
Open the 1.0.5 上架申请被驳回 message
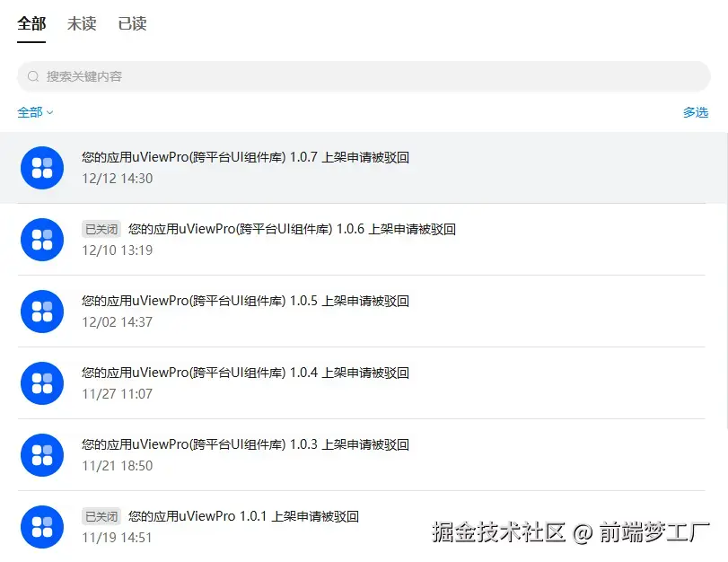(245, 301)
